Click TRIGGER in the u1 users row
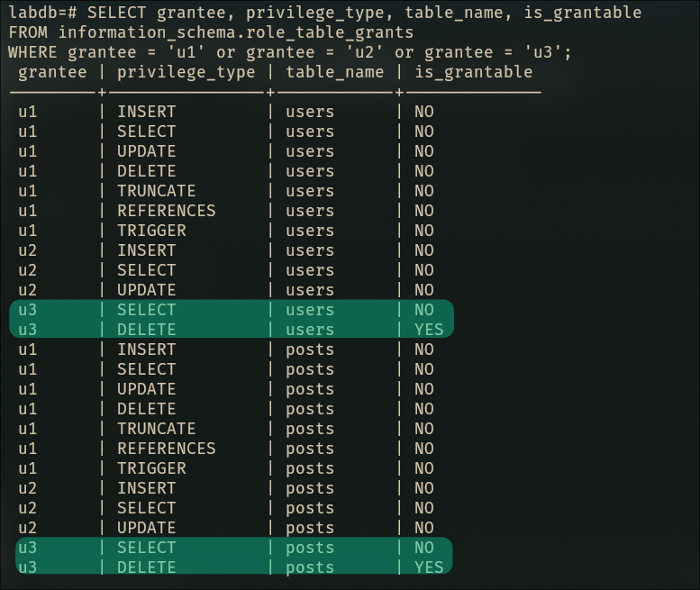The height and width of the screenshot is (590, 700). [151, 231]
